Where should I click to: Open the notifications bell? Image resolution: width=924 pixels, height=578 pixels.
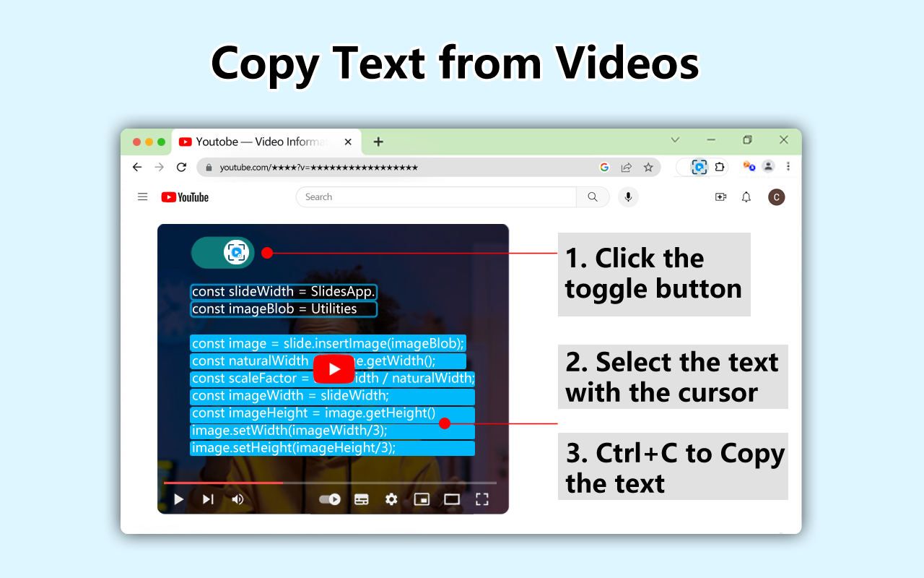coord(746,197)
